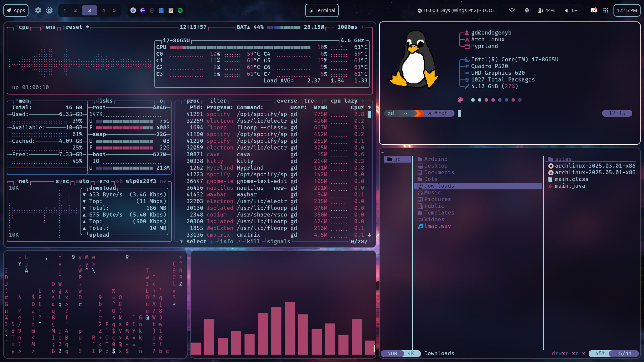Switch to workspace 4
This screenshot has height=362, width=644.
(x=104, y=10)
